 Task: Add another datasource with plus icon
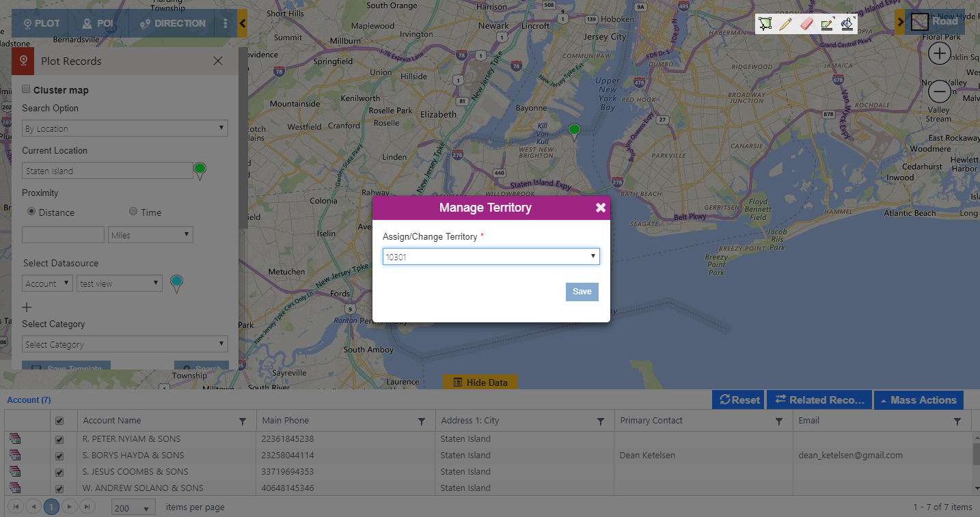(x=27, y=307)
